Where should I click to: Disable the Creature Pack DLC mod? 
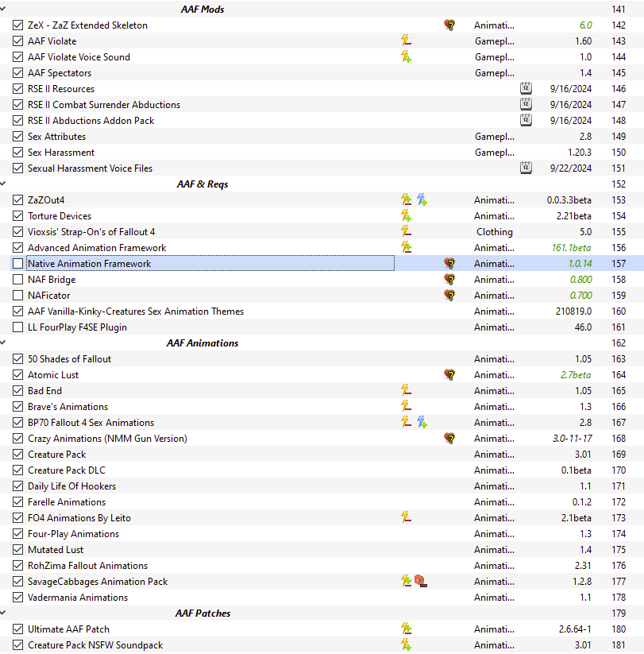click(x=18, y=470)
